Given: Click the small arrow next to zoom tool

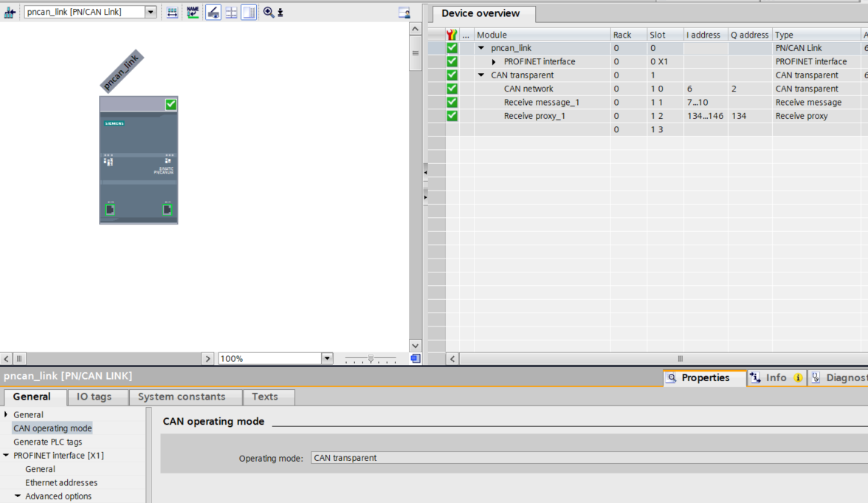Looking at the screenshot, I should (x=280, y=12).
